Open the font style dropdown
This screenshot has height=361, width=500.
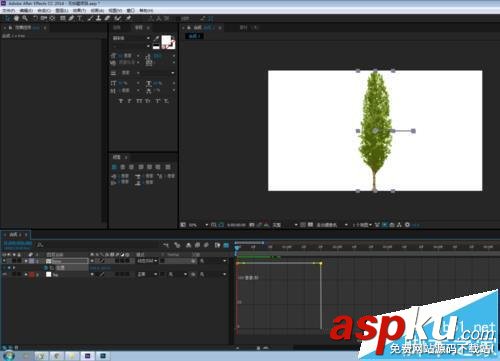(131, 46)
